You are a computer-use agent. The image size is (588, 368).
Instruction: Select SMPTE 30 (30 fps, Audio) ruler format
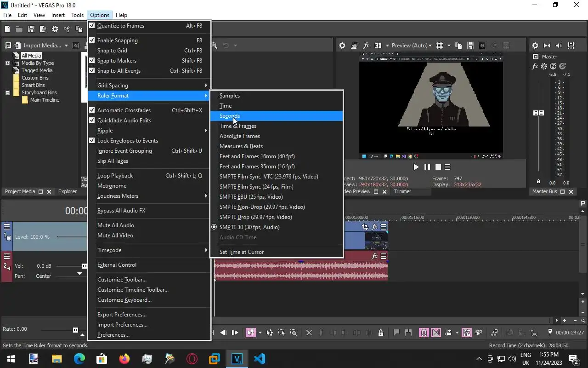point(277,227)
